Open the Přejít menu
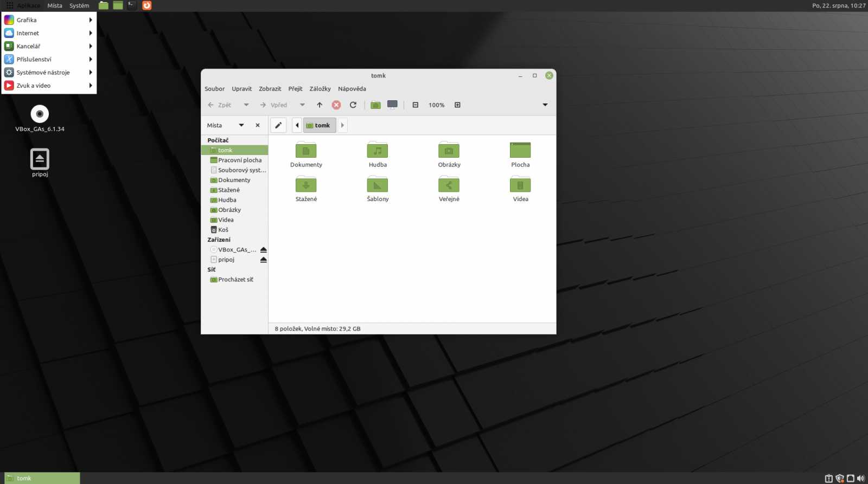Screen dimensions: 868x484 295,89
